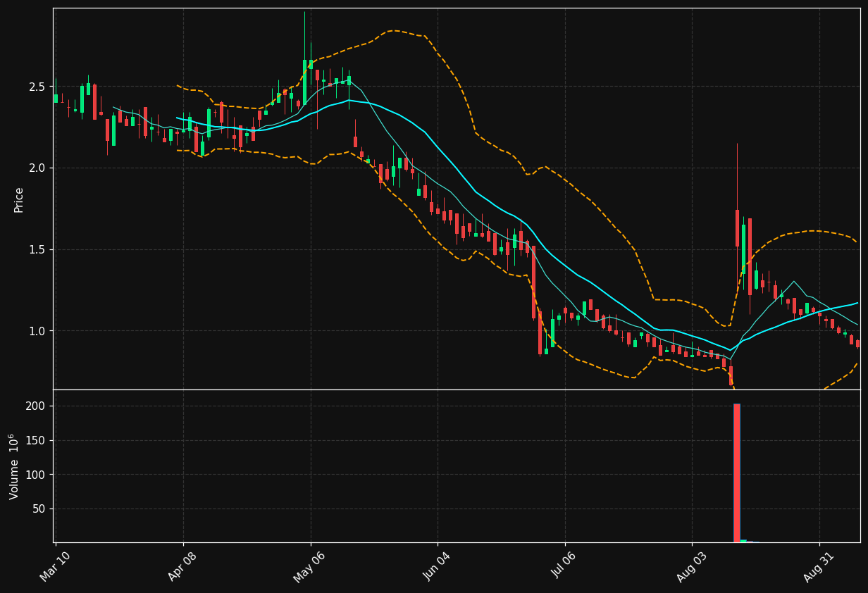Click the large red candle dropping before Jul 06
Image resolution: width=868 pixels, height=593 pixels.
533,282
